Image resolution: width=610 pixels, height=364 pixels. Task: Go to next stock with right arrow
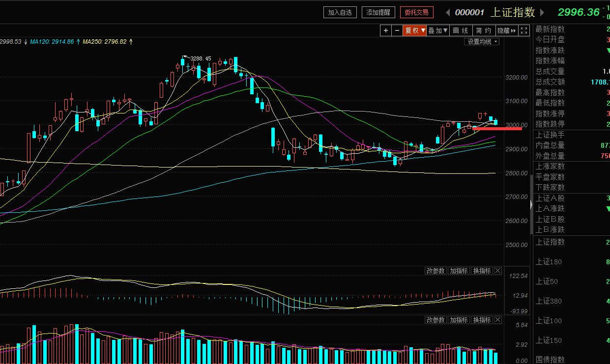pos(542,12)
